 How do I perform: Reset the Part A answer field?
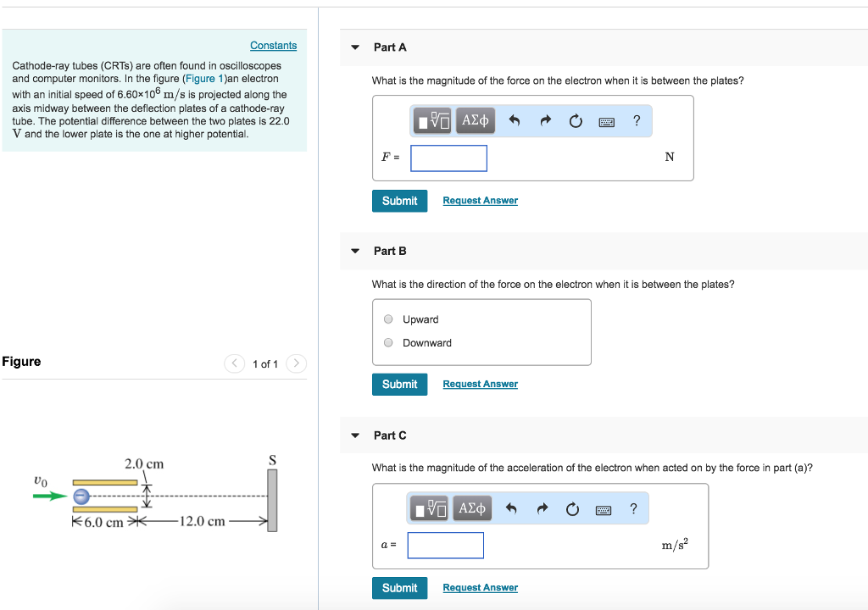576,121
